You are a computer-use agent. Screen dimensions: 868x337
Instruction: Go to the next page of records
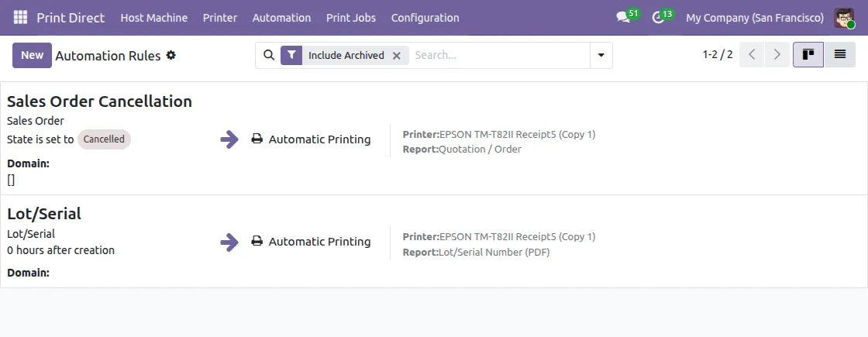click(x=777, y=55)
